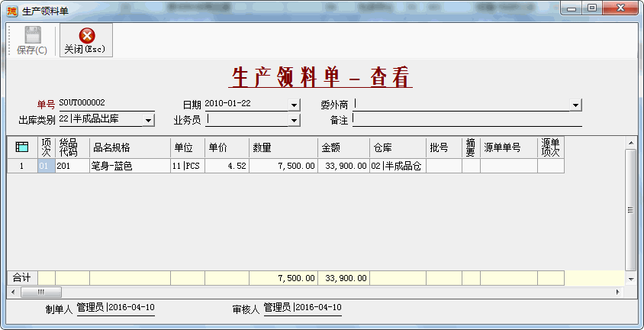Click the 业务员 input field
Screen dimensions: 644x330
pyautogui.click(x=247, y=120)
